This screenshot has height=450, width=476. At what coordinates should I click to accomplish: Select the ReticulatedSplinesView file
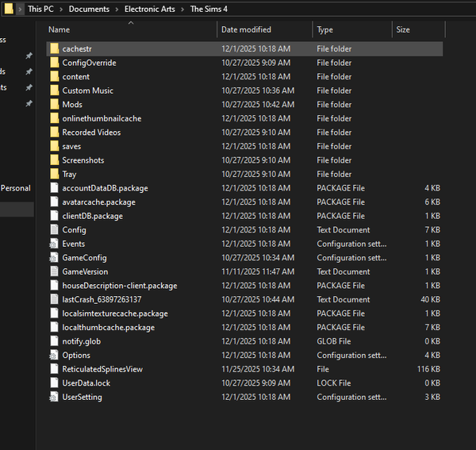[x=102, y=369]
